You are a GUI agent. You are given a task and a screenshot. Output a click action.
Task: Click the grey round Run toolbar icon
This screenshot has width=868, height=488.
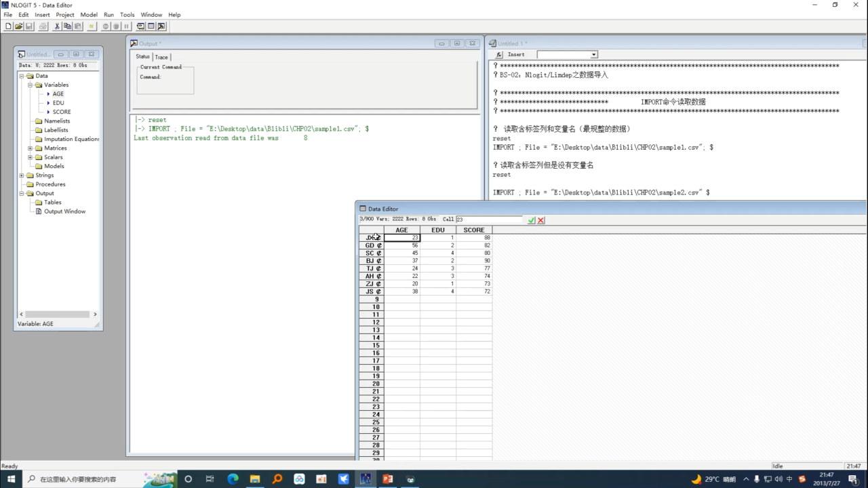point(106,26)
